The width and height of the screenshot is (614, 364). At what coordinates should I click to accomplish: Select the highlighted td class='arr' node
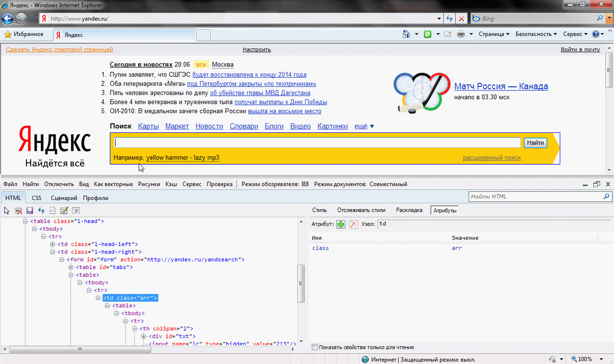[130, 298]
